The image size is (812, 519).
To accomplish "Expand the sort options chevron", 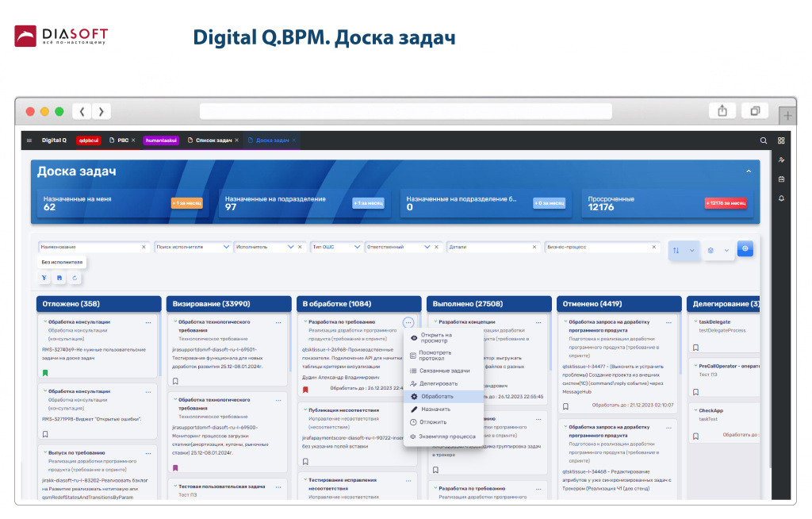I will click(691, 251).
